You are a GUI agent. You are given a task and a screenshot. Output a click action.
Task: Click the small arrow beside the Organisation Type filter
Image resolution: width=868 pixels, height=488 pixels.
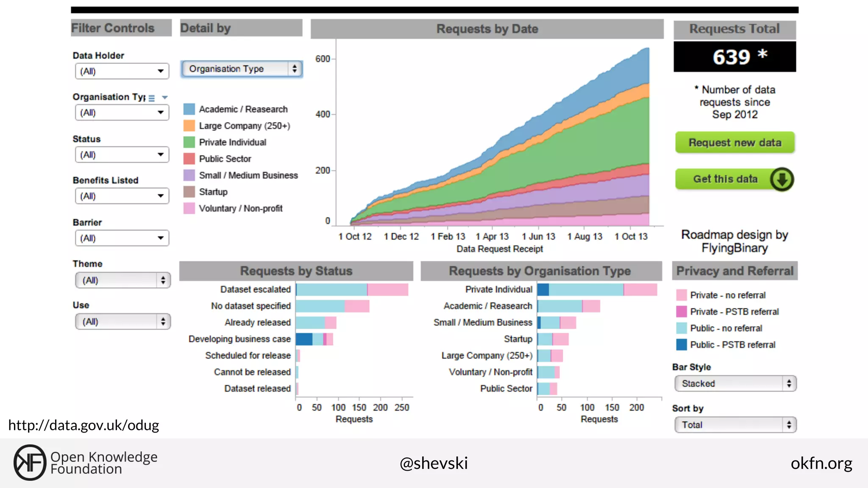coord(165,97)
